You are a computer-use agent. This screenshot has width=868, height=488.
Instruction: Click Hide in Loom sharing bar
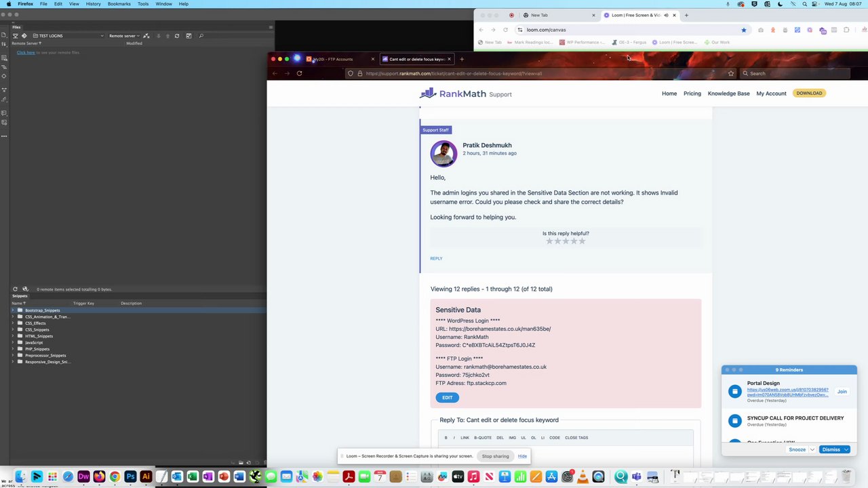522,456
